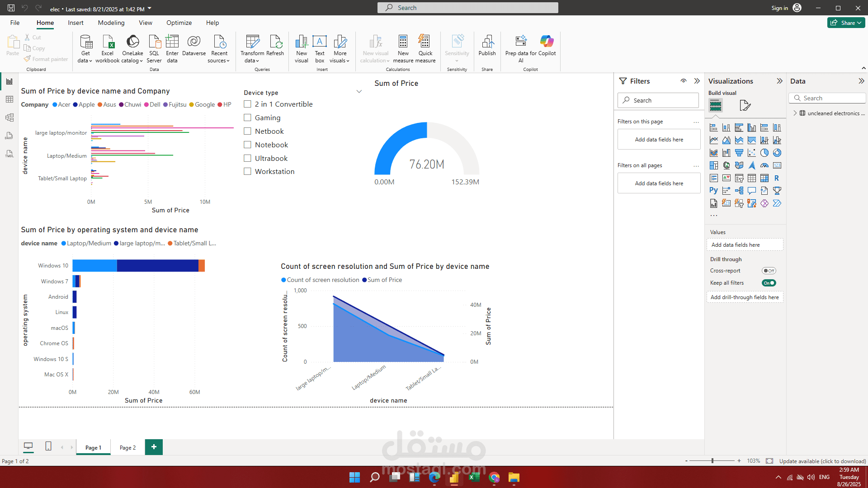Adjust the zoom slider handle
The width and height of the screenshot is (868, 488).
click(712, 461)
